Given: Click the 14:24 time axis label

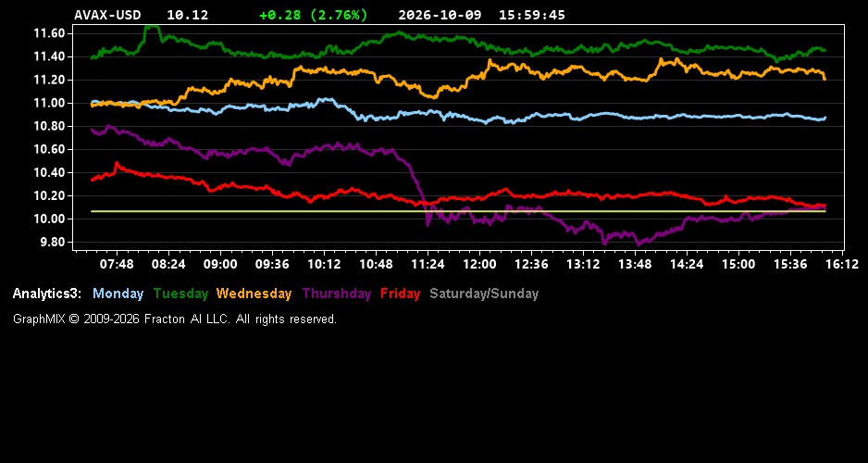Looking at the screenshot, I should coord(687,265).
